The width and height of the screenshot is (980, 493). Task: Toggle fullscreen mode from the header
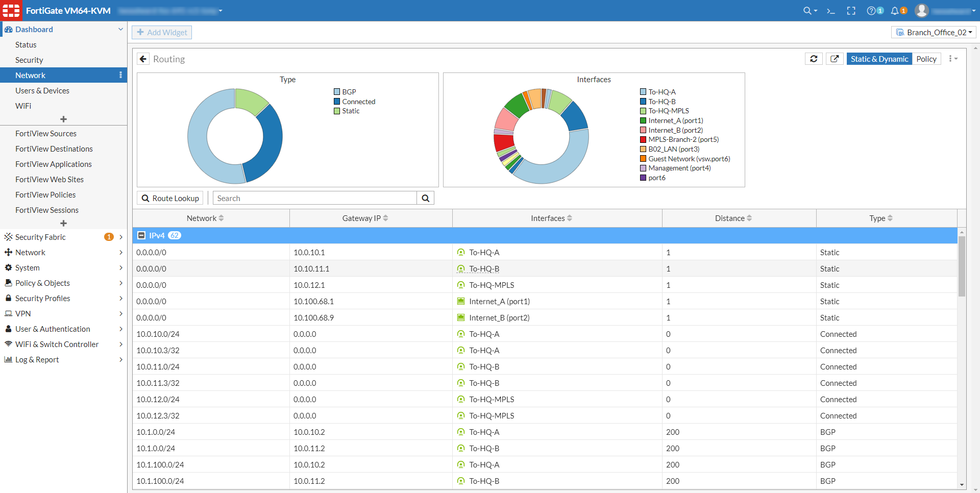(x=851, y=10)
